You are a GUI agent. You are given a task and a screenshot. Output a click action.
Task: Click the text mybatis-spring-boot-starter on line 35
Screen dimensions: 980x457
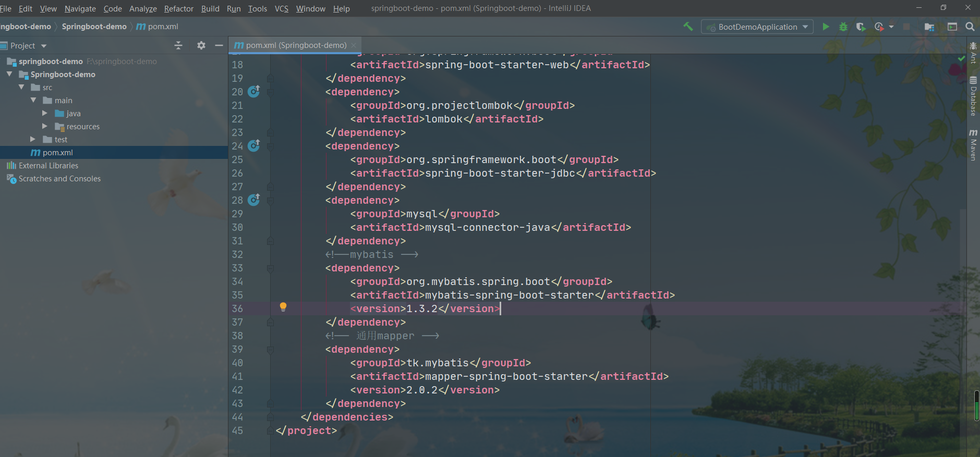(x=510, y=295)
